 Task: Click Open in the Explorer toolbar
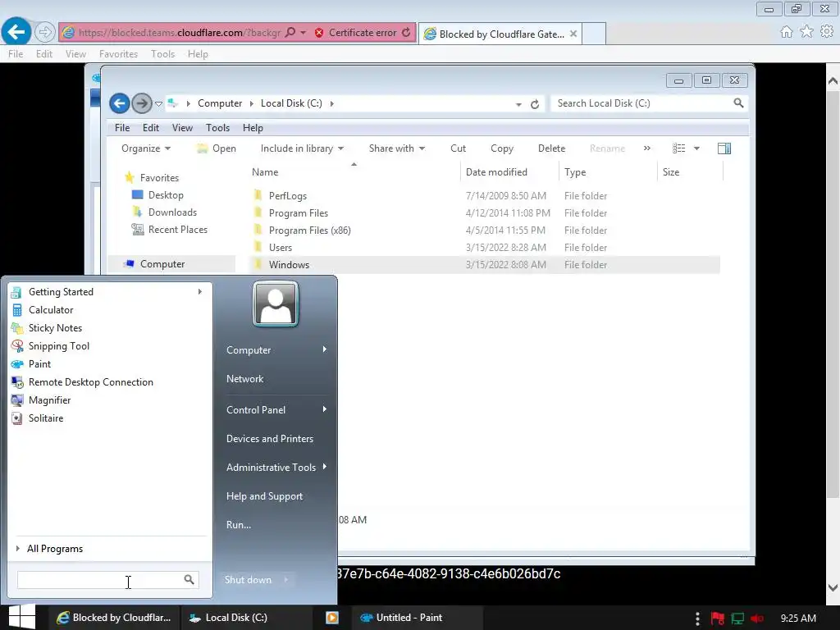[217, 148]
